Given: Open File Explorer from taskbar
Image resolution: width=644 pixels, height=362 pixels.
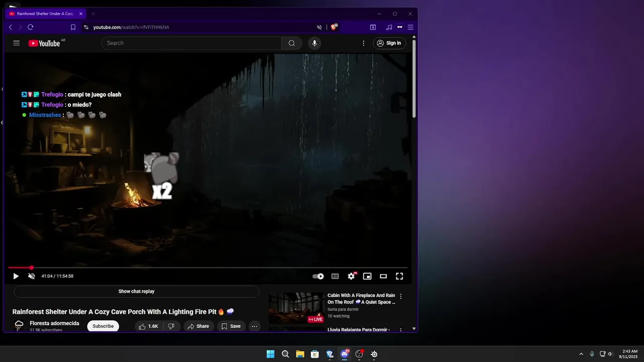Looking at the screenshot, I should (x=300, y=354).
